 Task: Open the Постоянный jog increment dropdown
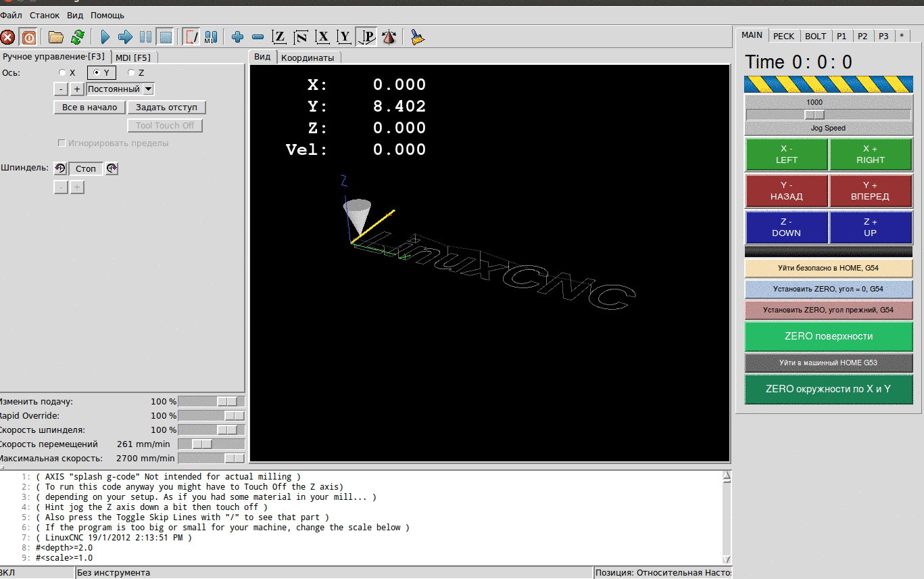click(120, 89)
